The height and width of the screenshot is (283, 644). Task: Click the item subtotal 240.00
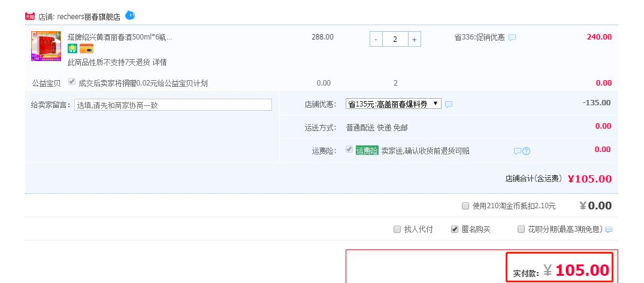tap(599, 37)
